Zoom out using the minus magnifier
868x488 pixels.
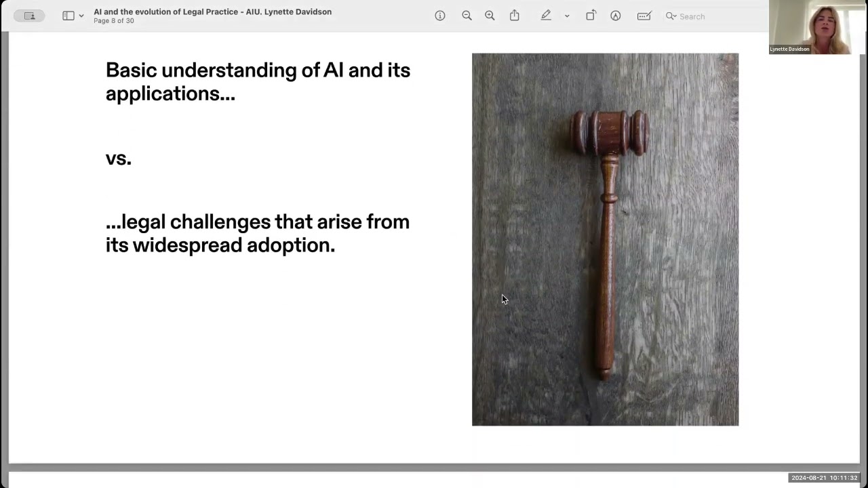click(467, 16)
